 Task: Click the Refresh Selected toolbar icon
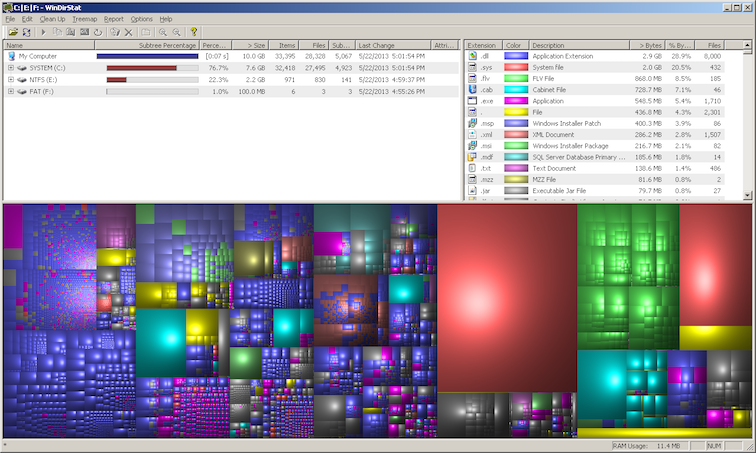coord(98,32)
